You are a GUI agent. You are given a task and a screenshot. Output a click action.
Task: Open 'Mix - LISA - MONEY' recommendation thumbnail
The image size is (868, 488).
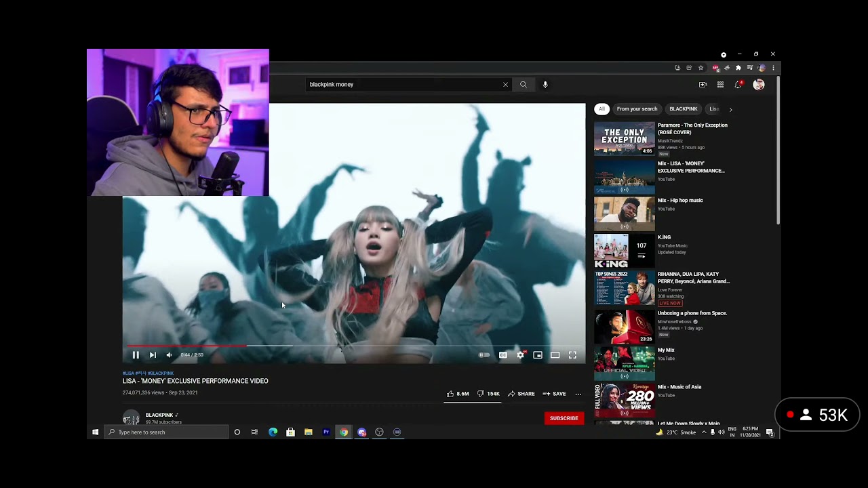pos(625,176)
